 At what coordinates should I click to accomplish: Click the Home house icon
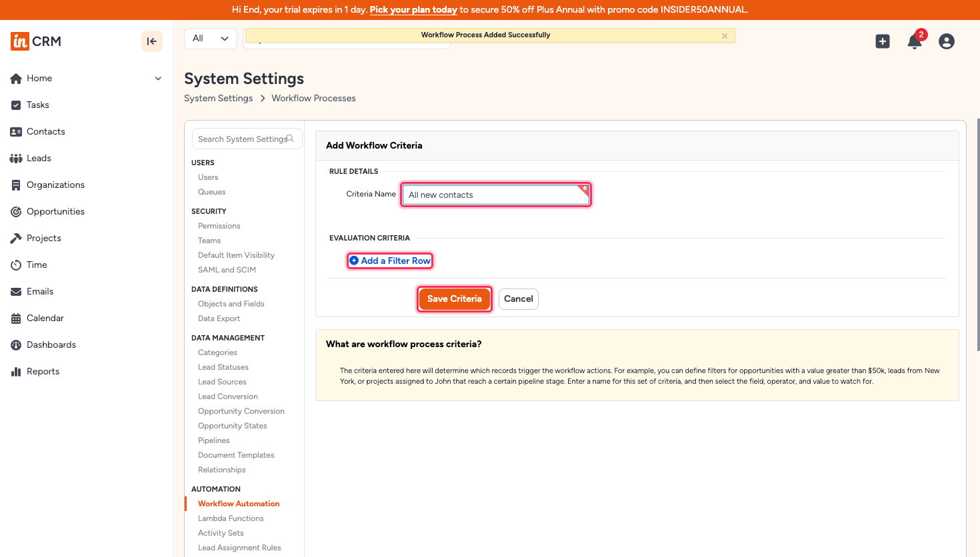[16, 79]
